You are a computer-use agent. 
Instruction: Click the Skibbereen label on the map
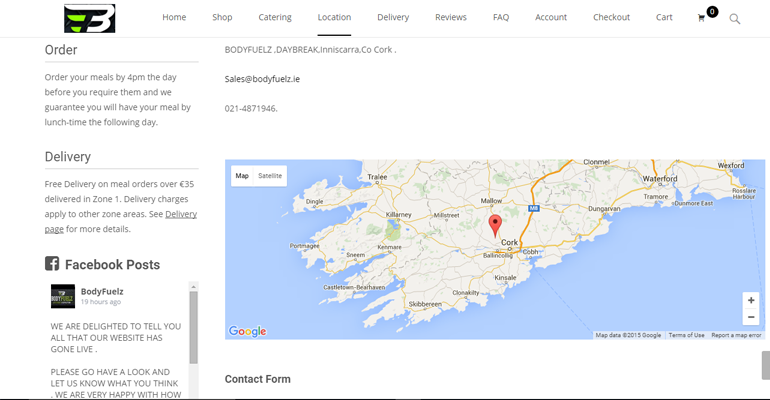coord(425,304)
